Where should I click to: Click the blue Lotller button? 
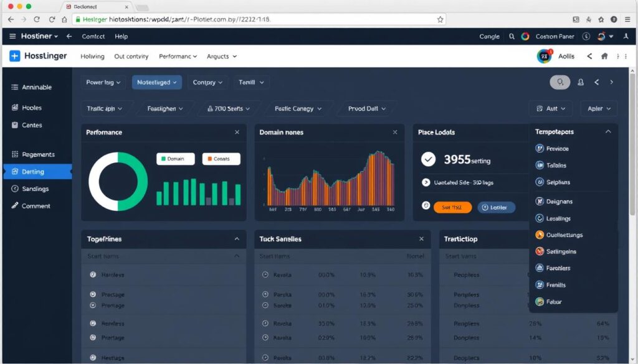point(496,207)
